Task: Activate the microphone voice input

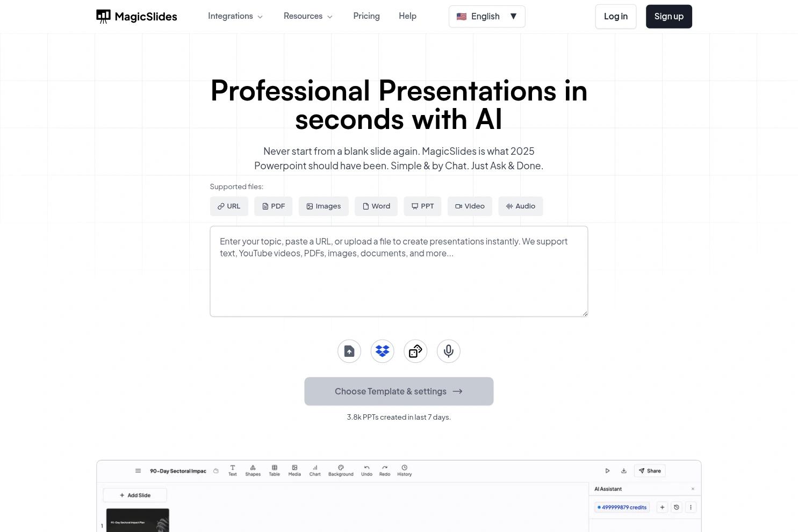Action: pyautogui.click(x=448, y=351)
